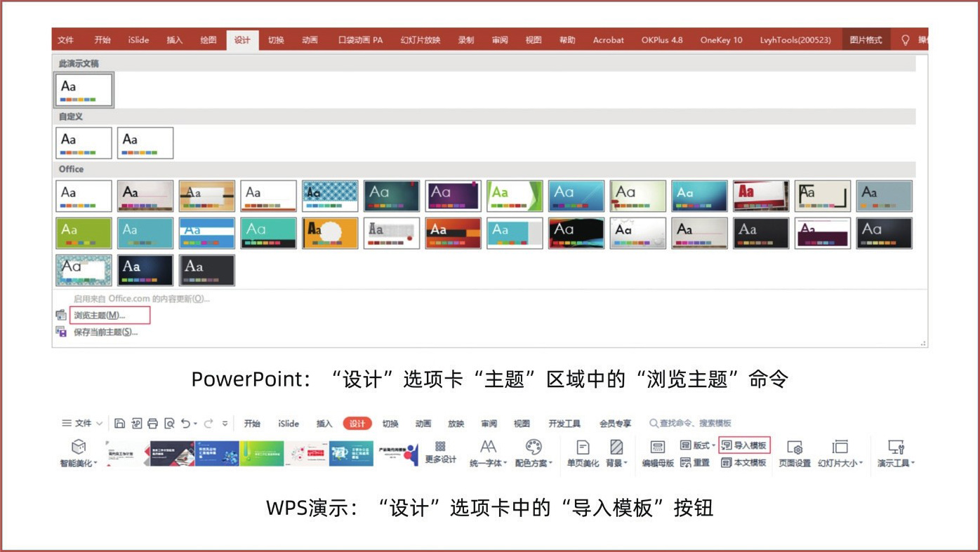Click the 版式 layout icon
This screenshot has height=552, width=980.
click(686, 445)
